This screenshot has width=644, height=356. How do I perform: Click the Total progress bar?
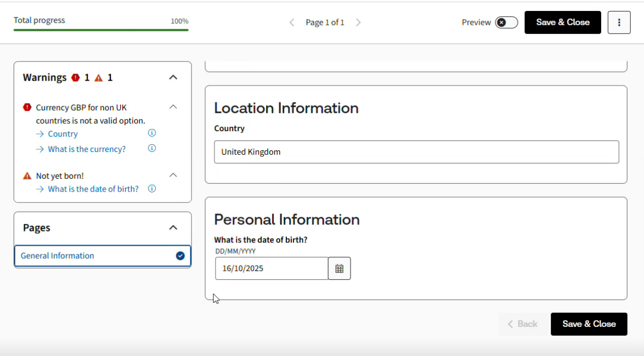click(x=101, y=30)
